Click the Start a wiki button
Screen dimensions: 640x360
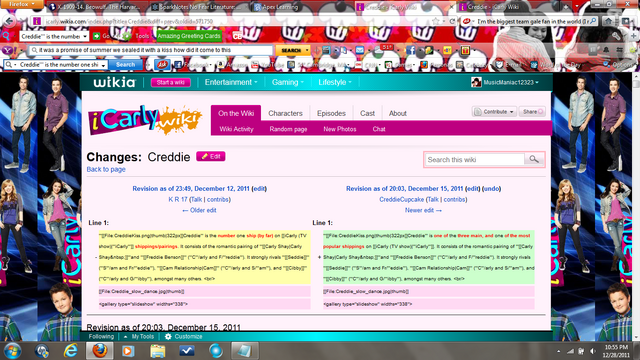[171, 82]
